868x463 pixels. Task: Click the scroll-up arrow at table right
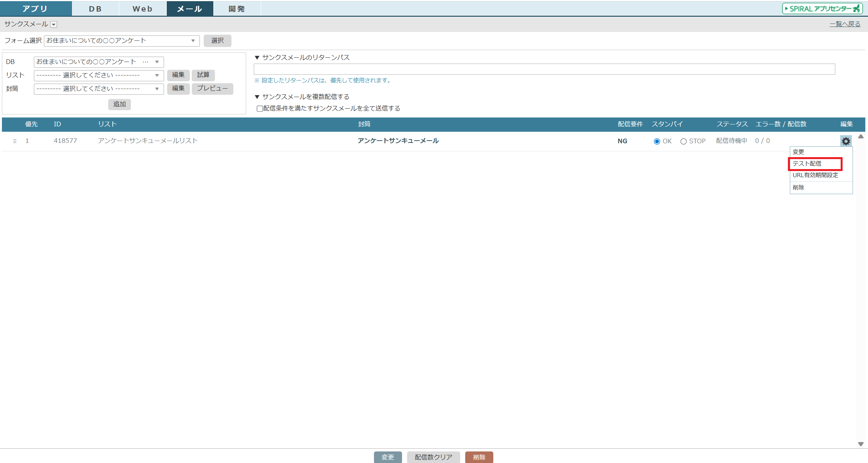pos(861,137)
